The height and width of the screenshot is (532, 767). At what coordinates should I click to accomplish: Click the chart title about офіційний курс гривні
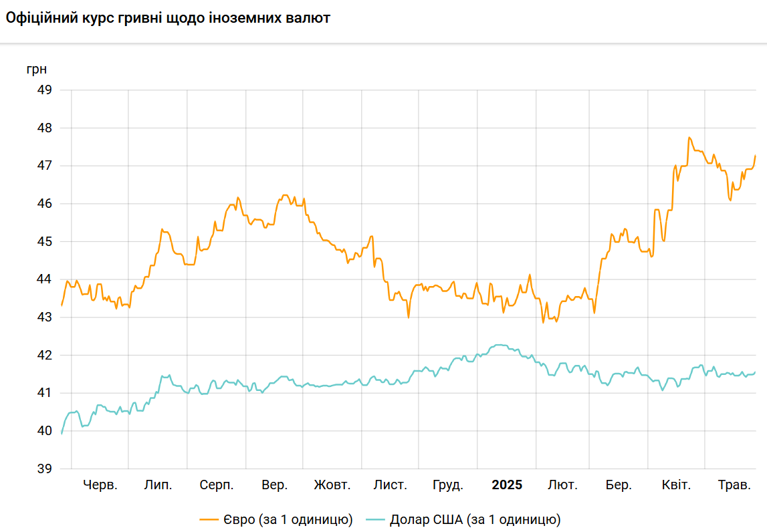coord(168,19)
